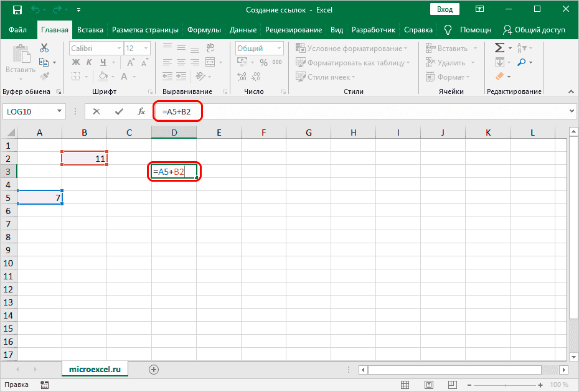
Task: Expand the formula bar with chevron
Action: click(572, 111)
